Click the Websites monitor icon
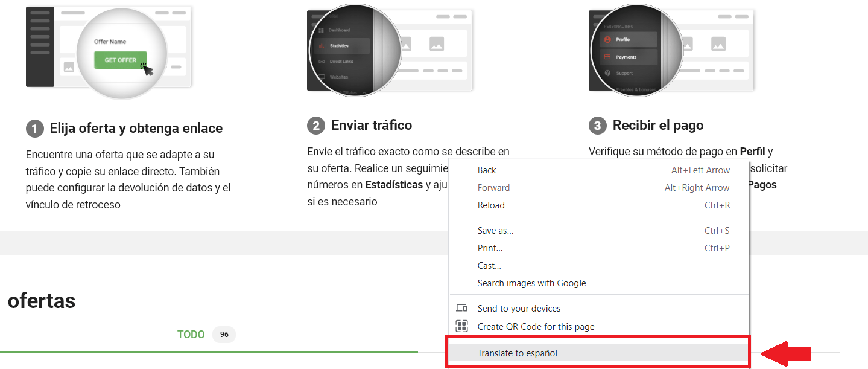 (323, 77)
